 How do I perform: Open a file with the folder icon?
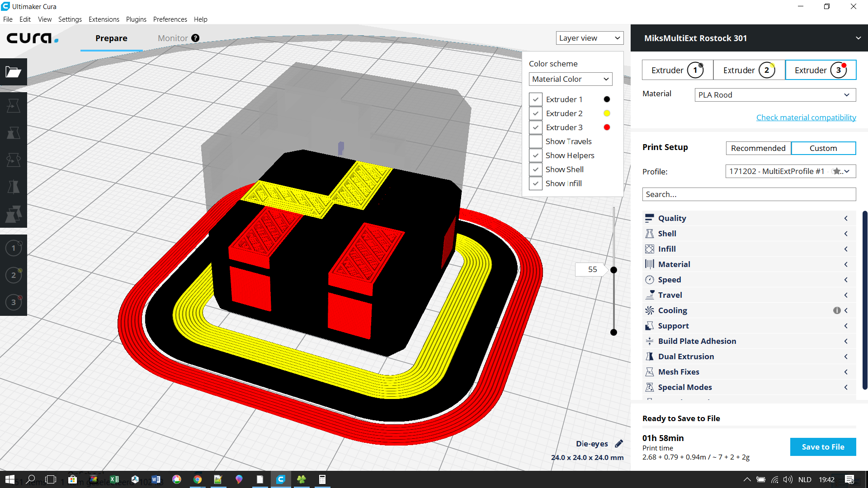(14, 72)
